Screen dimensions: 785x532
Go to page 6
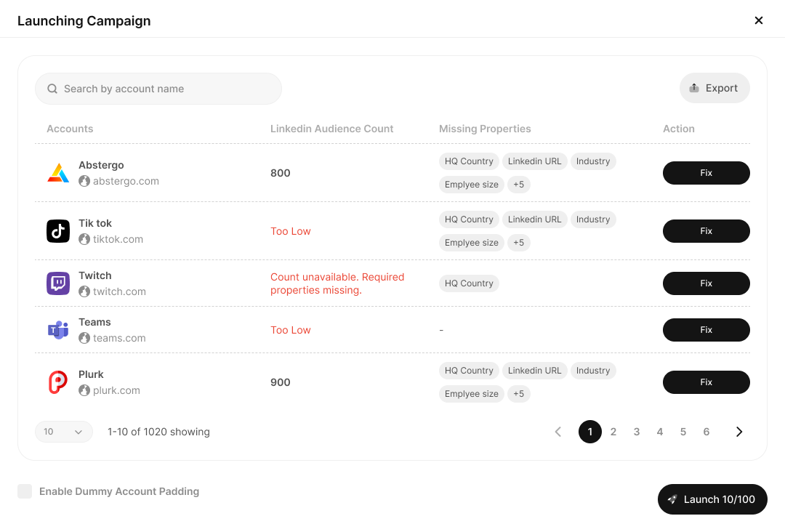point(706,432)
